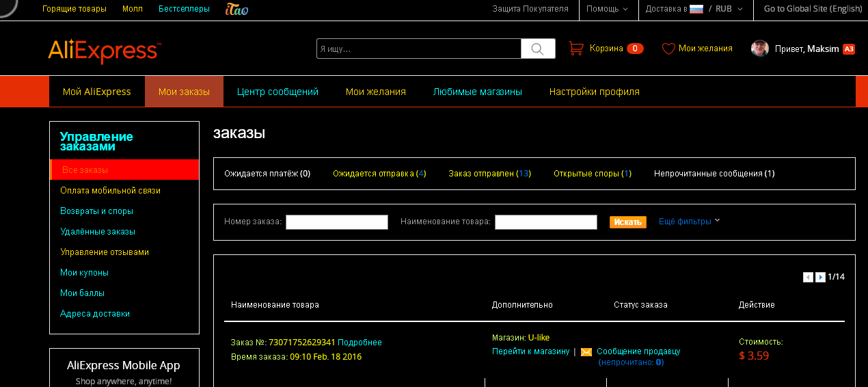This screenshot has width=868, height=387.
Task: Click the Russian flag icon
Action: click(x=696, y=9)
